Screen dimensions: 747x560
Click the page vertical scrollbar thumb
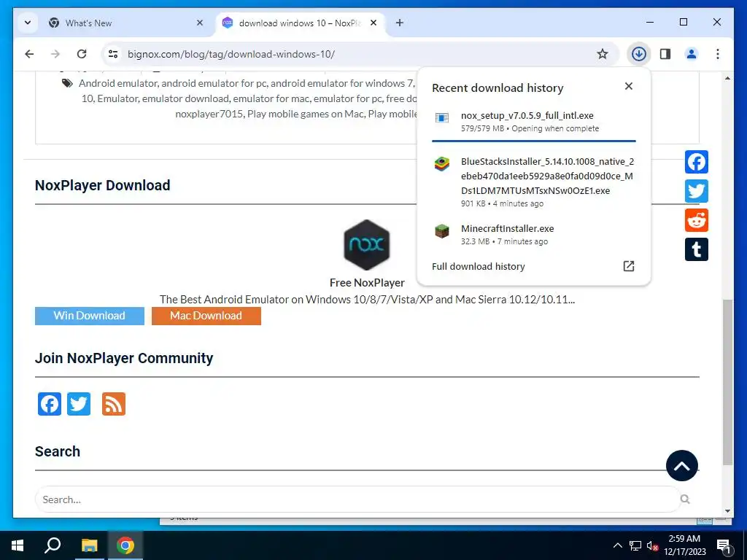point(727,382)
